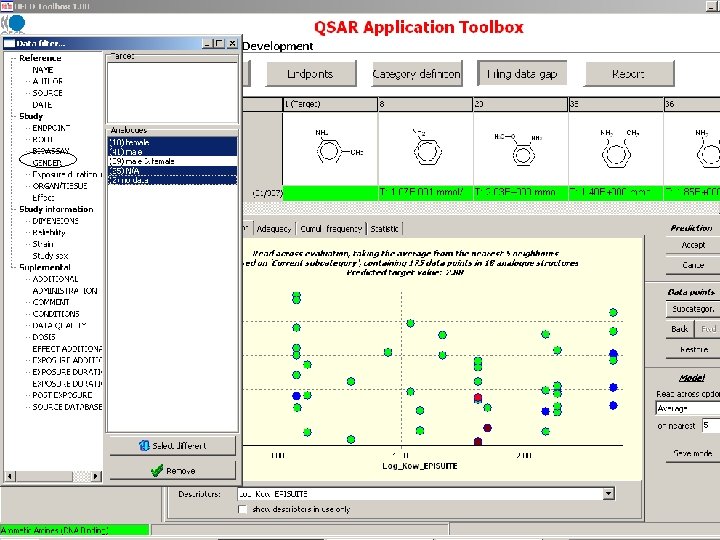Open the Descriptors dropdown arrow
720x540 pixels.
click(x=608, y=494)
